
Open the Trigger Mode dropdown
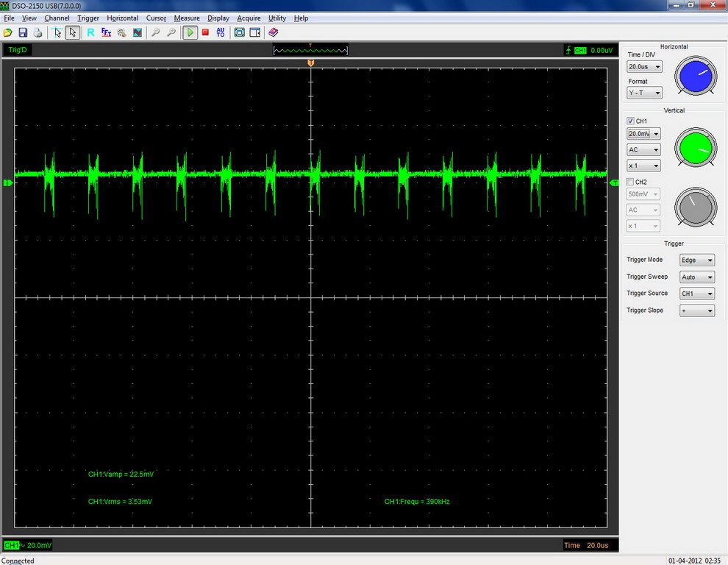pyautogui.click(x=696, y=260)
